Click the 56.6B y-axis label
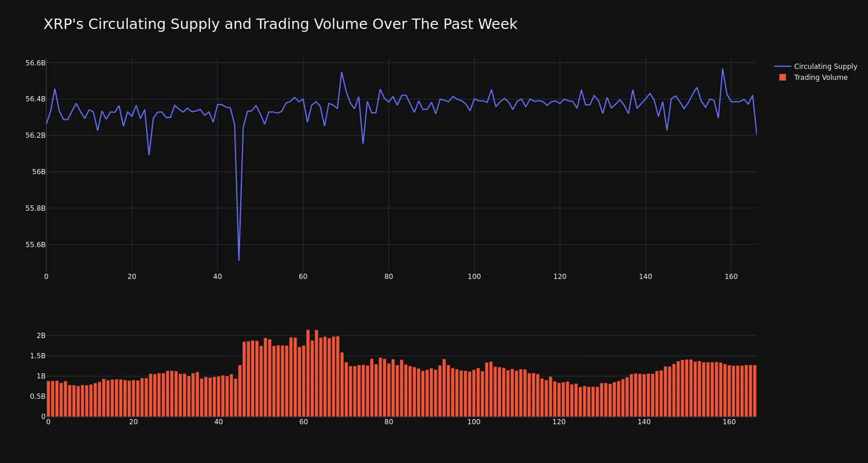868x463 pixels. pyautogui.click(x=35, y=63)
